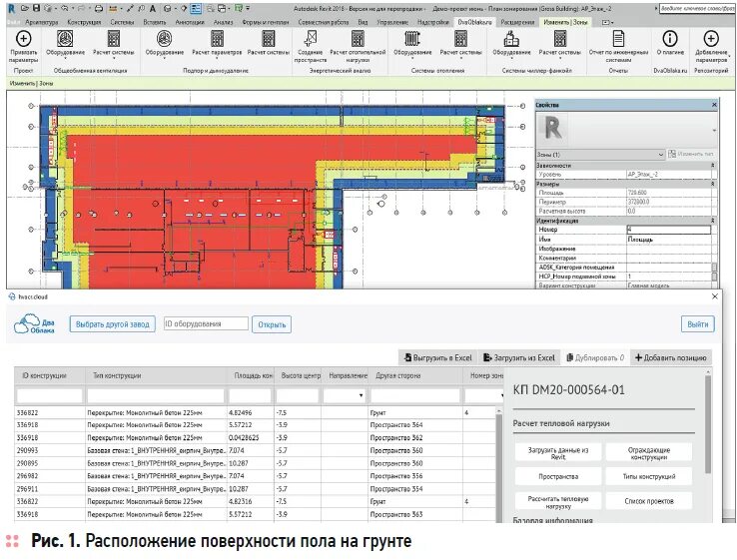
Task: Click Рассчитать тепловую нагрузку button
Action: (x=558, y=502)
